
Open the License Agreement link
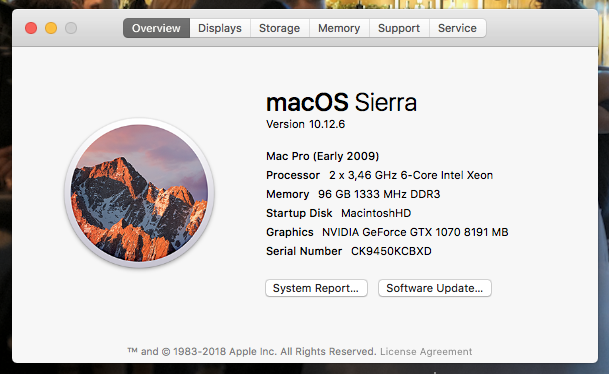pyautogui.click(x=426, y=351)
